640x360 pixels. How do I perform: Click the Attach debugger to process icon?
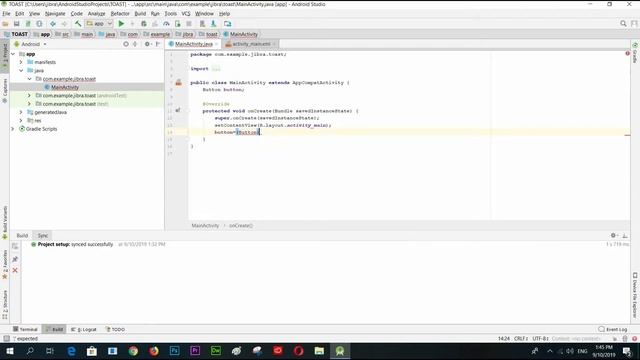(178, 24)
